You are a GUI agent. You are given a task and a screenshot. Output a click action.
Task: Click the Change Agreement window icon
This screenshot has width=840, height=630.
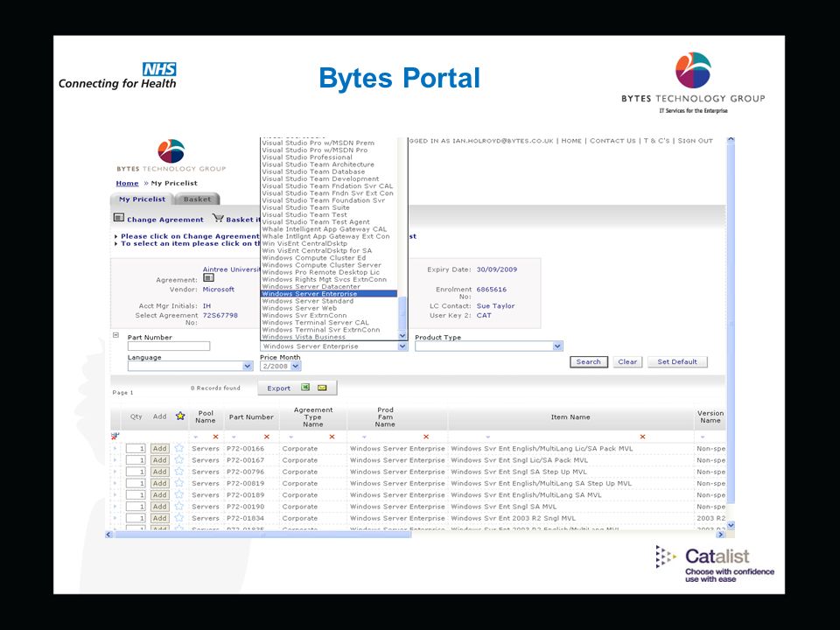click(x=119, y=218)
